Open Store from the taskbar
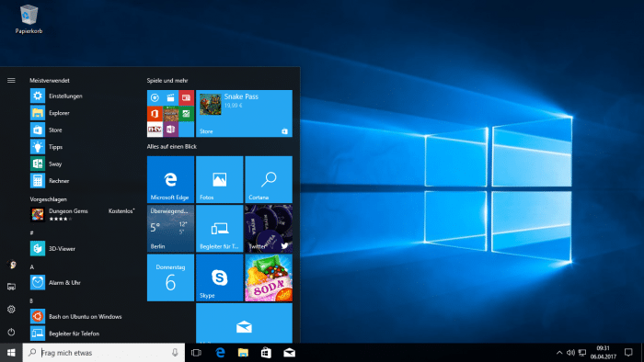The width and height of the screenshot is (644, 362). pyautogui.click(x=266, y=353)
